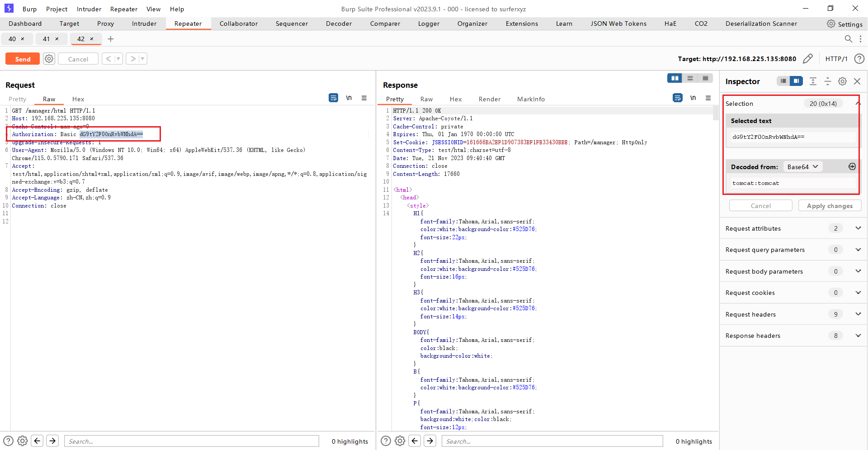Open the Base64 decoding dropdown
The height and width of the screenshot is (450, 868).
[x=802, y=167]
